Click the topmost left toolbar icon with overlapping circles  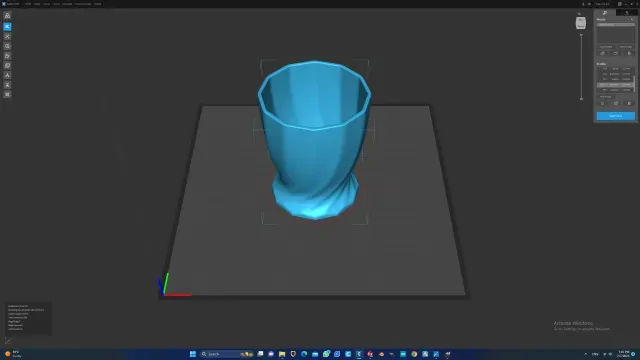[7, 16]
